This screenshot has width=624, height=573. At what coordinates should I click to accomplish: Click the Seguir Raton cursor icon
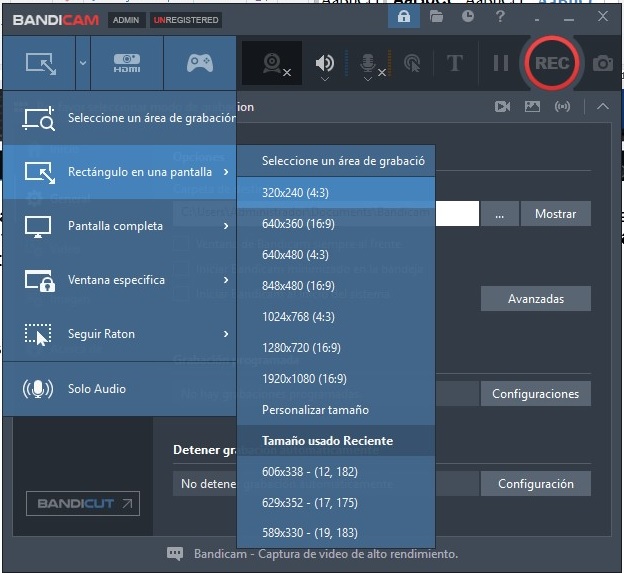[38, 335]
